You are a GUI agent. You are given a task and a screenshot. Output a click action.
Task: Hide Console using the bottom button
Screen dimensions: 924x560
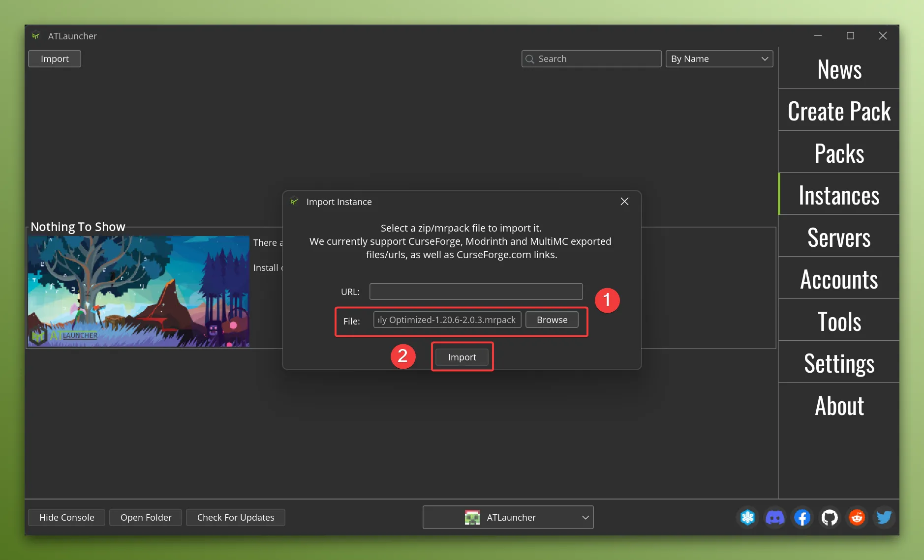coord(66,517)
